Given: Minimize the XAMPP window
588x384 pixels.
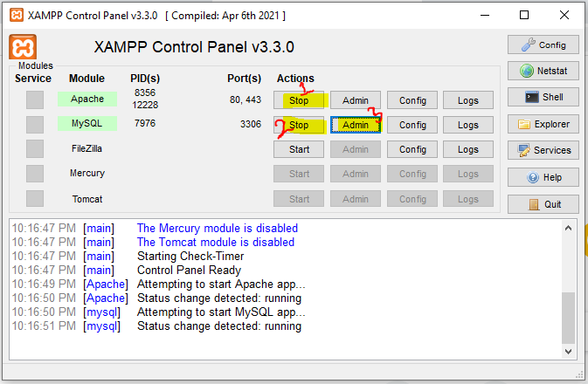Looking at the screenshot, I should [x=485, y=16].
